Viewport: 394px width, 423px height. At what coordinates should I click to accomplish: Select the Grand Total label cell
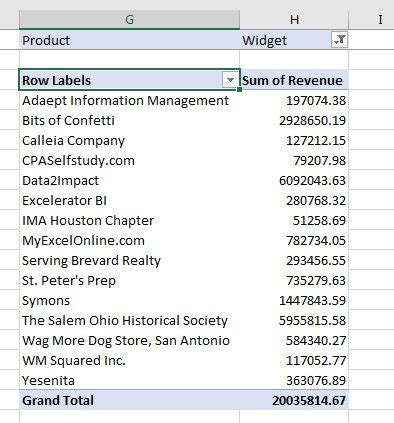point(129,400)
